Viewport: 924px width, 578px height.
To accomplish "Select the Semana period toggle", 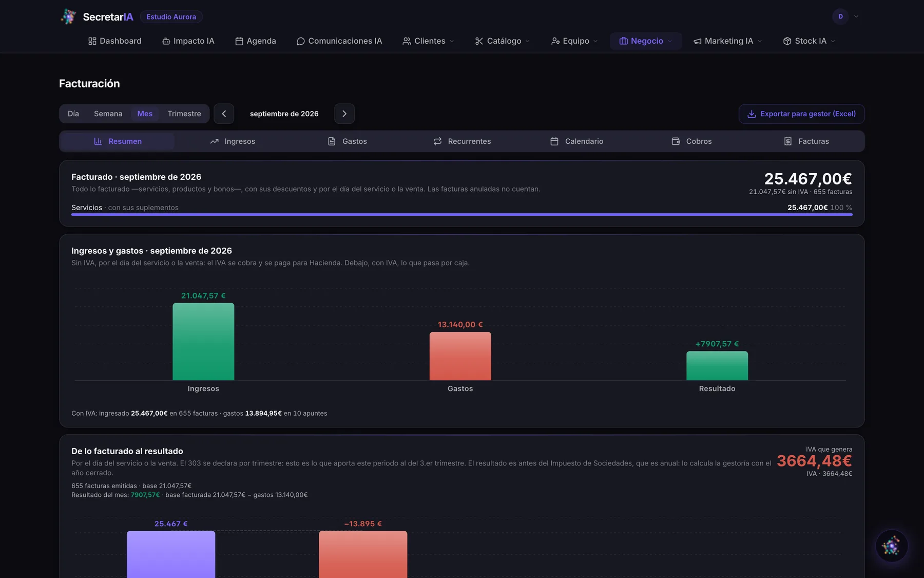I will tap(108, 114).
